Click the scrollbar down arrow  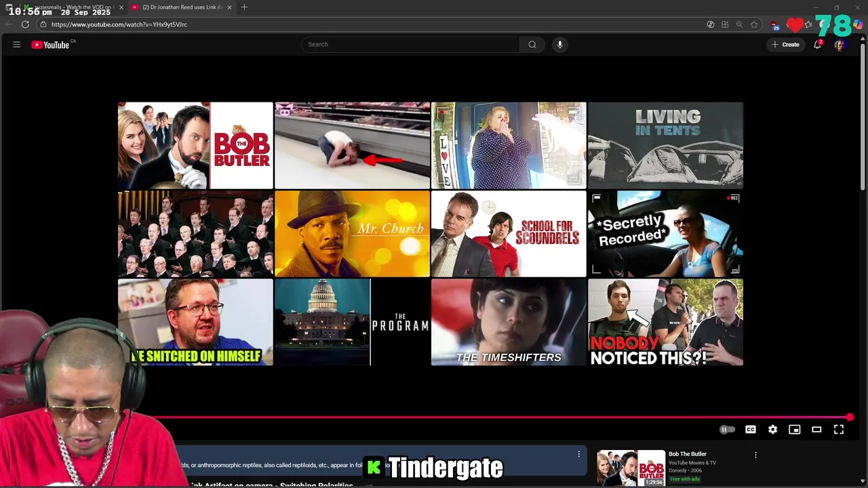coord(863,479)
